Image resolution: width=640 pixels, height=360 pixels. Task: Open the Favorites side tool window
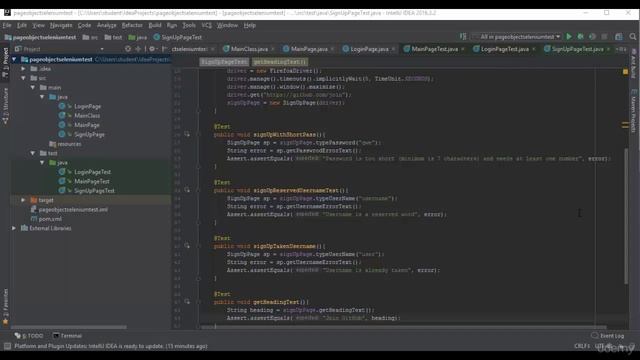coord(5,306)
